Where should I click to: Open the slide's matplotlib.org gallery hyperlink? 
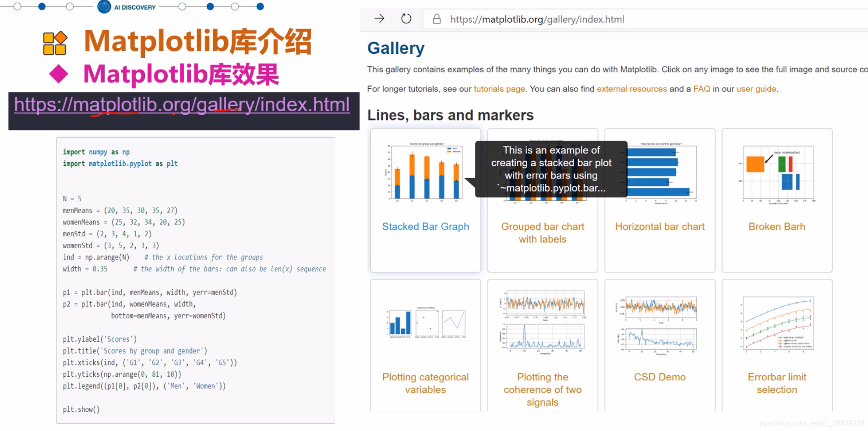point(182,105)
